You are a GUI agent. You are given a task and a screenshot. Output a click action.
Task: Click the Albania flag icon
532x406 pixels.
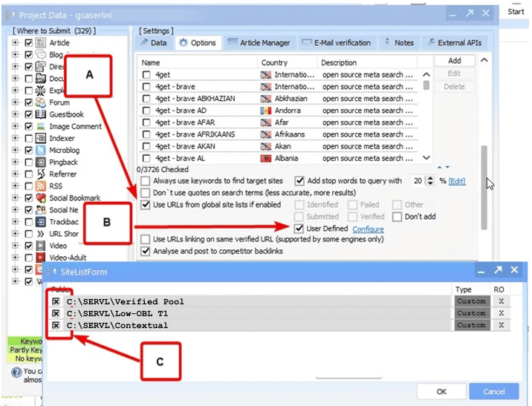[x=266, y=158]
